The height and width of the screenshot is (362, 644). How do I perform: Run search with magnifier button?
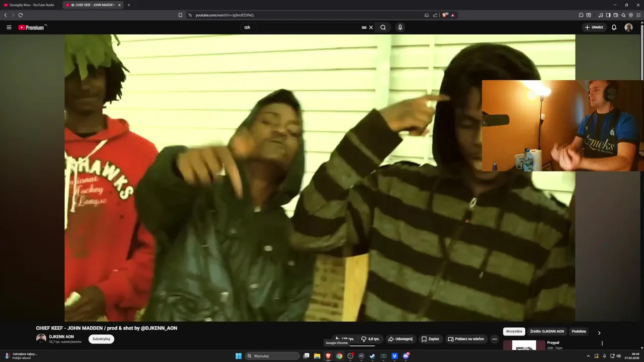pyautogui.click(x=383, y=28)
